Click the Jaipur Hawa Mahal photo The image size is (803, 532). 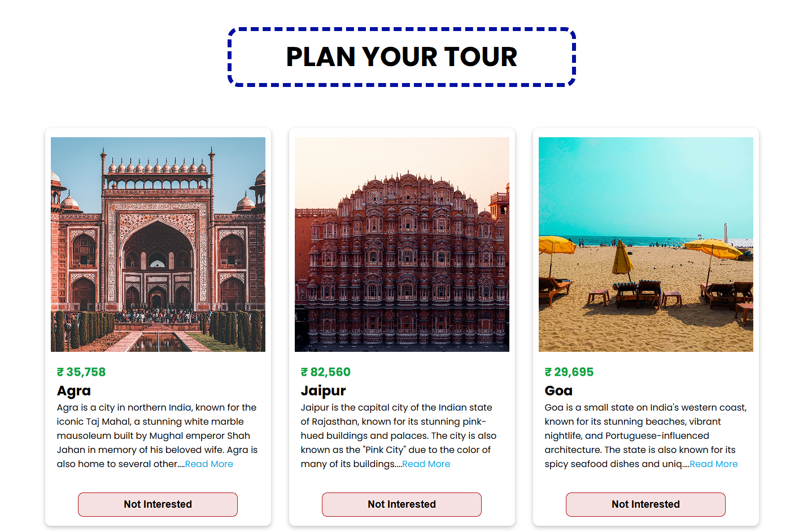pos(402,245)
